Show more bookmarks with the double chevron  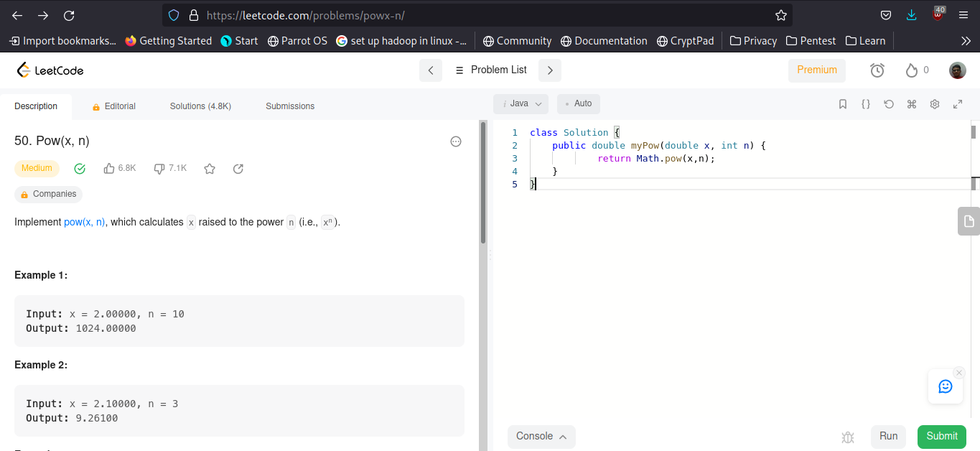point(966,41)
